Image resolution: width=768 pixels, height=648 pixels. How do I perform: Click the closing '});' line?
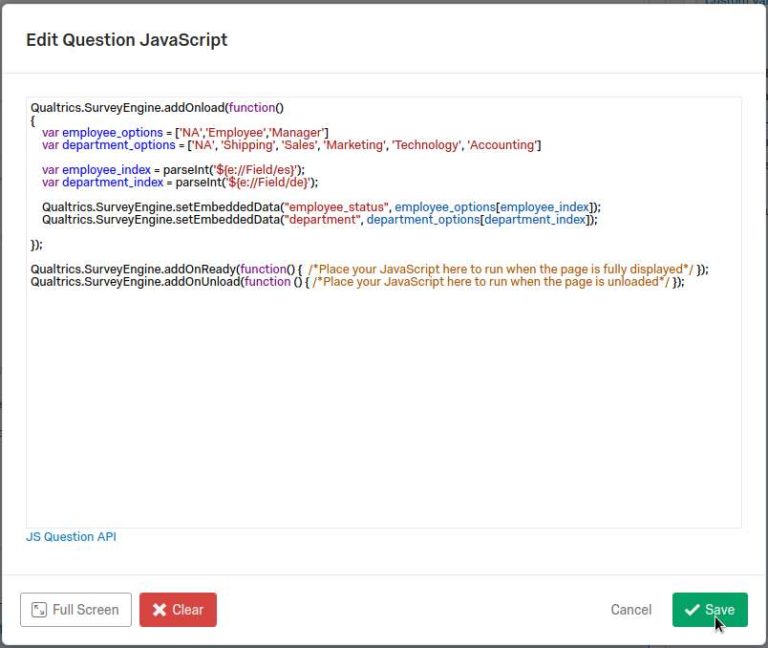click(36, 244)
